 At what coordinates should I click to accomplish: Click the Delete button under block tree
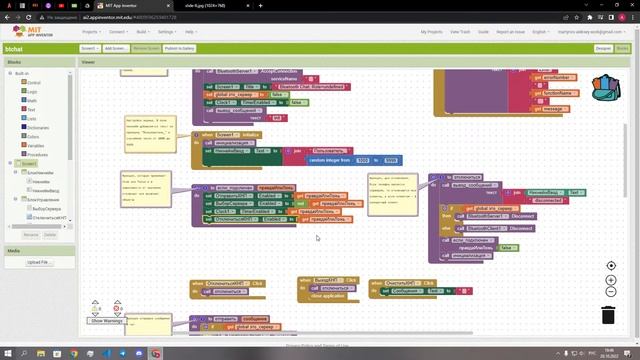(50, 235)
